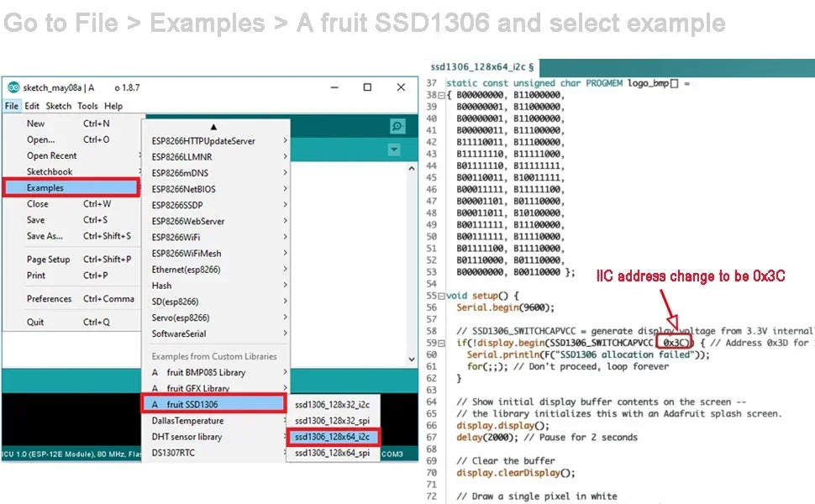Image resolution: width=815 pixels, height=504 pixels.
Task: Expand SoftwareSerial examples
Action: [216, 334]
